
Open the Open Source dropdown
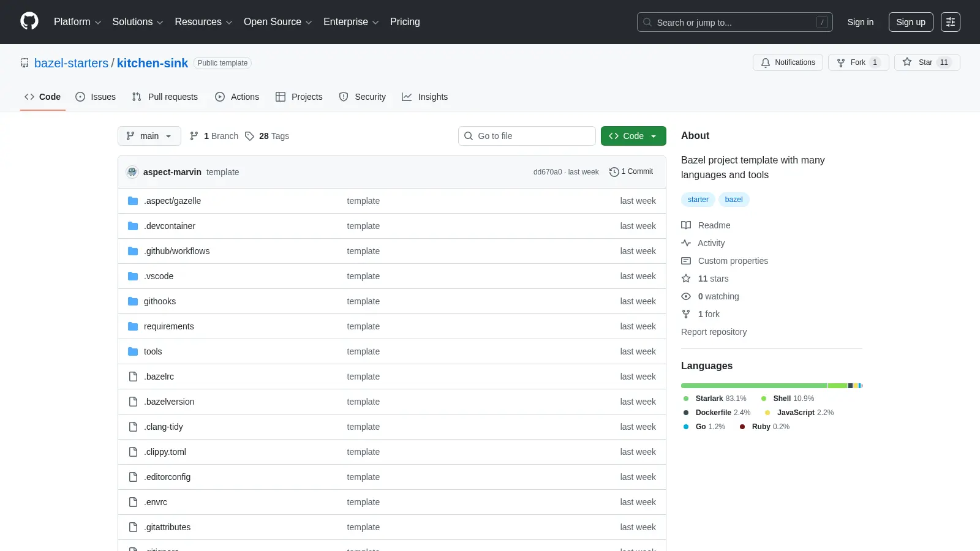coord(278,22)
